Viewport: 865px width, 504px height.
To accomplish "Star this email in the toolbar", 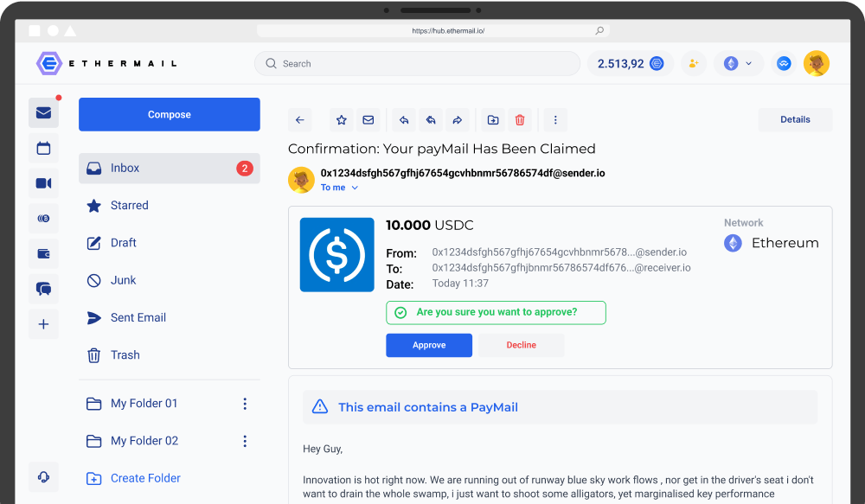I will click(x=341, y=119).
